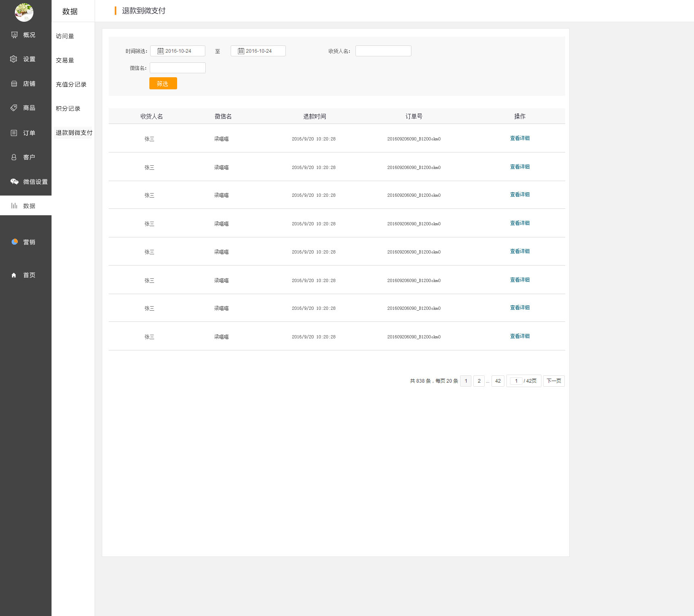Screen dimensions: 694x616
Task: Click the 营销 marketing pie chart icon
Action: 14,242
